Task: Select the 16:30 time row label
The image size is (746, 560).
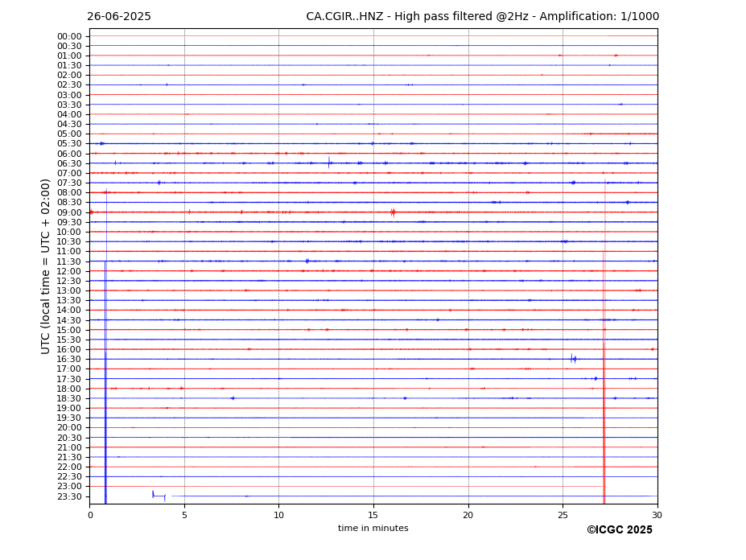Action: [69, 359]
